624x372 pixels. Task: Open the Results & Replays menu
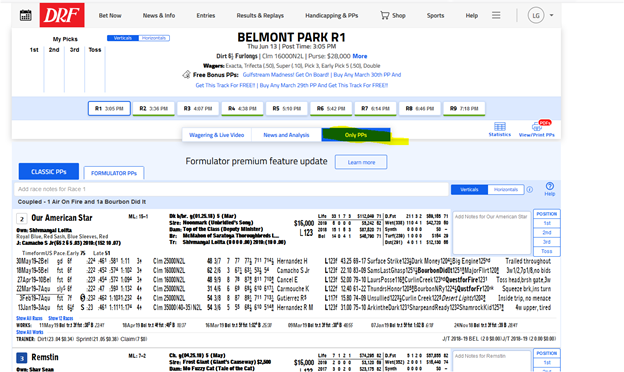click(x=260, y=16)
